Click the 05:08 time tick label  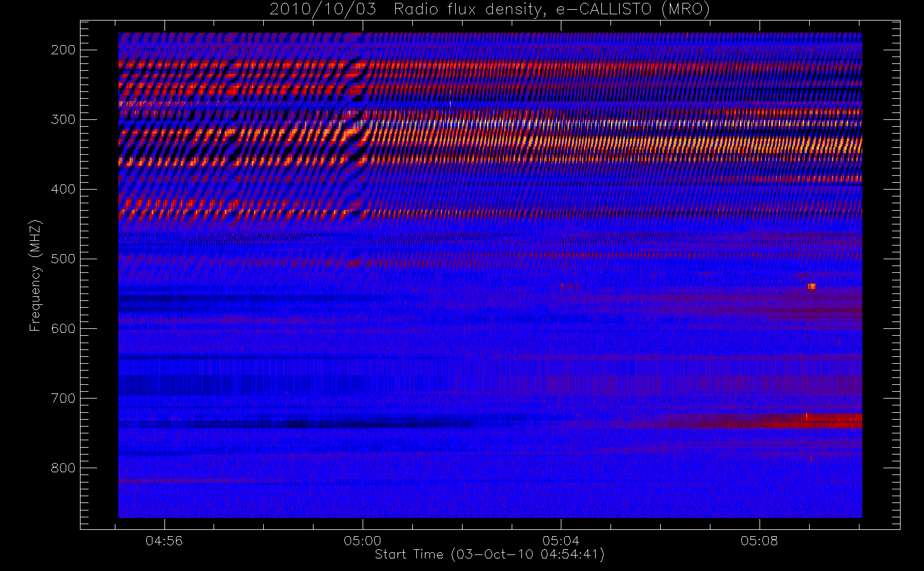pos(759,541)
